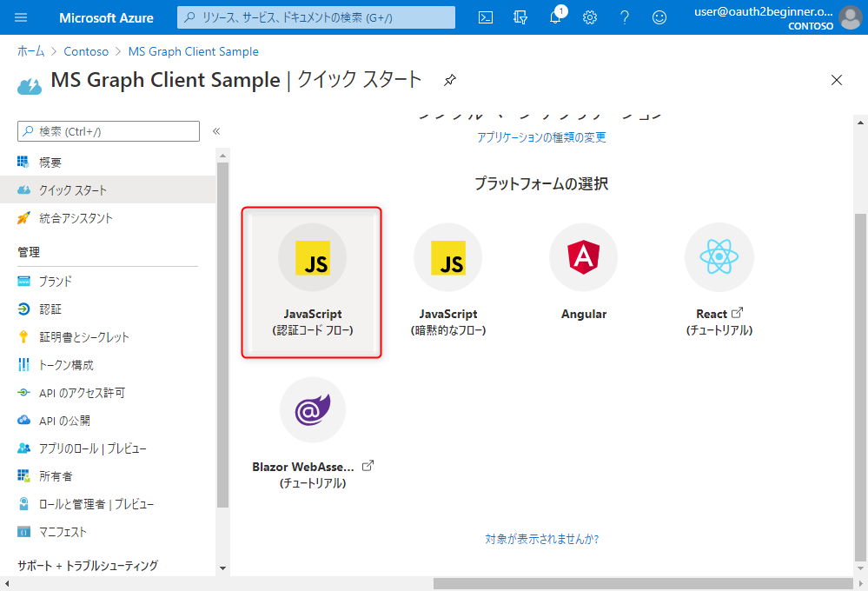Click the bottom horizontal scrollbar thumb

point(643,583)
